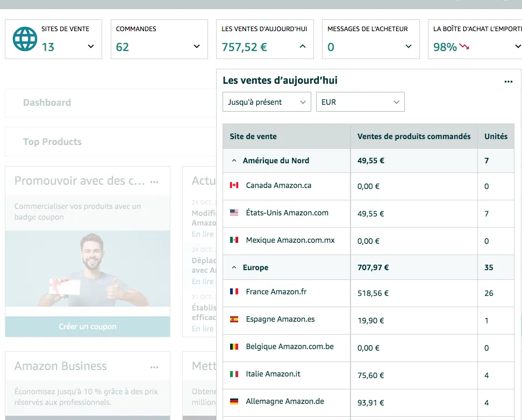Select Espagne Amazon.es row label
This screenshot has width=522, height=420.
click(x=280, y=319)
